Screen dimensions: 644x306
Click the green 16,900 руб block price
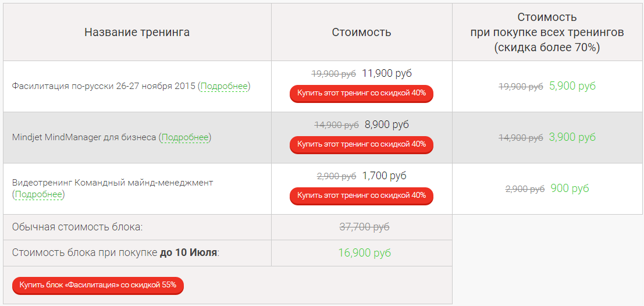pyautogui.click(x=364, y=252)
